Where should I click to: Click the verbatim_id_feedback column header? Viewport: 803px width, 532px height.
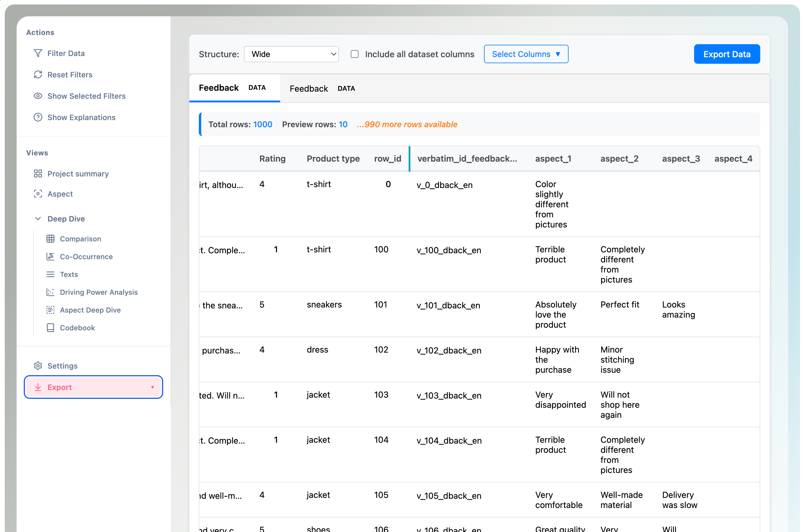click(467, 159)
